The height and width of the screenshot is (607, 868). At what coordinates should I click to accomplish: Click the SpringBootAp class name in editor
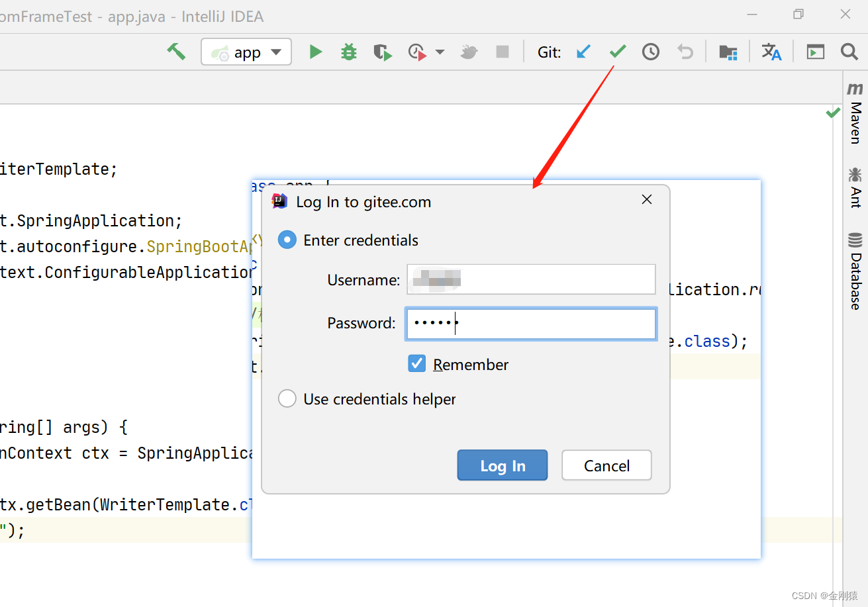201,247
